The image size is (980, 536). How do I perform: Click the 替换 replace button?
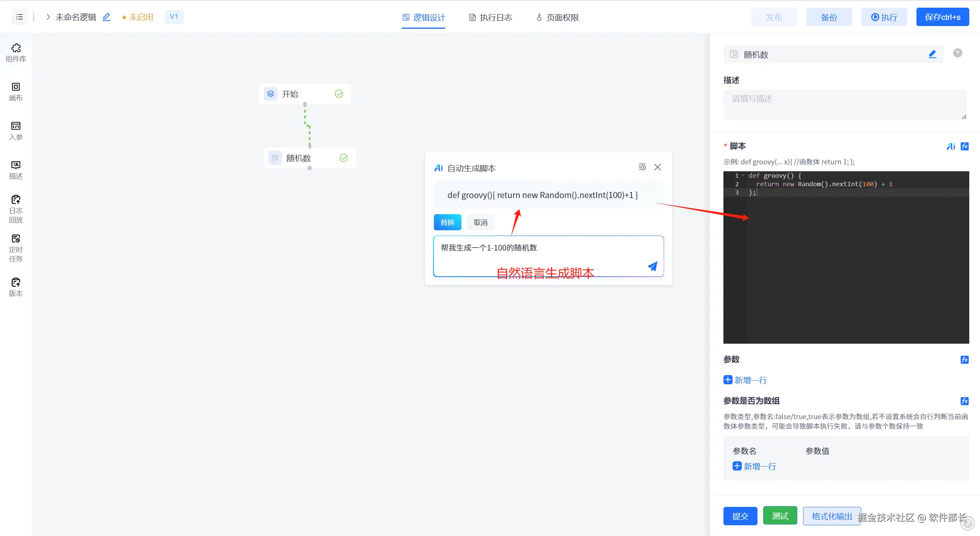447,222
